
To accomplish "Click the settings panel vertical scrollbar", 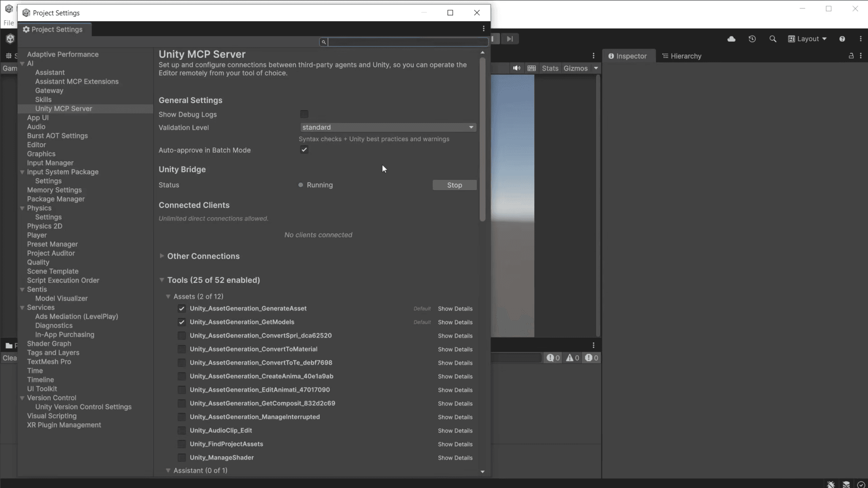I will click(x=482, y=140).
